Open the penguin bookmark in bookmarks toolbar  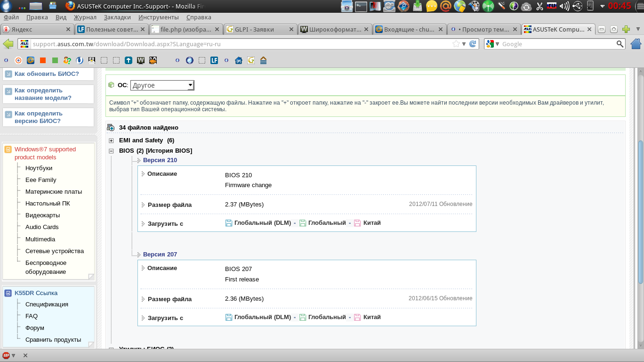[x=153, y=60]
